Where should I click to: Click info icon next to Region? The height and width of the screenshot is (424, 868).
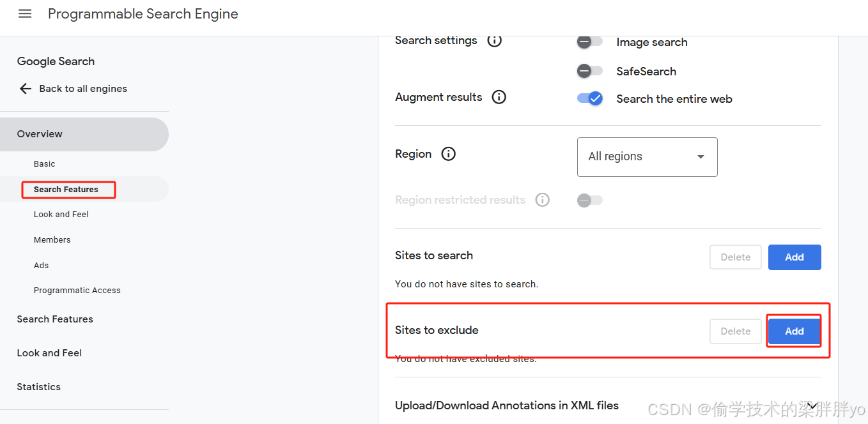click(449, 154)
